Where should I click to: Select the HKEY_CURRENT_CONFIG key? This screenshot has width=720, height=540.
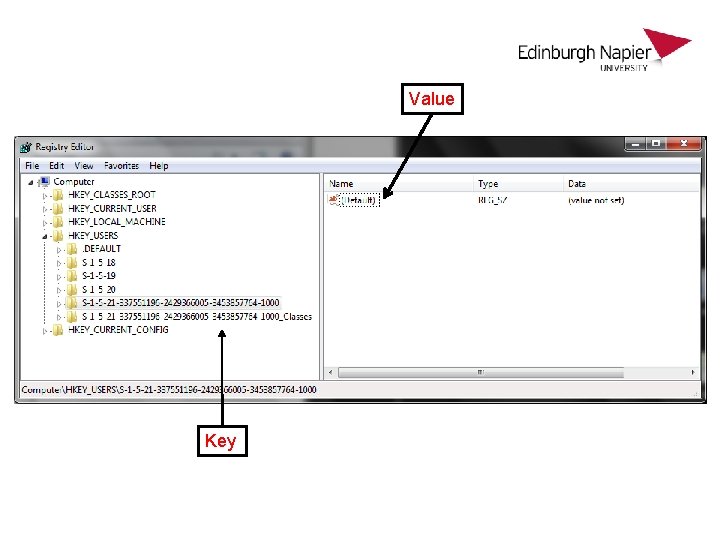click(118, 330)
